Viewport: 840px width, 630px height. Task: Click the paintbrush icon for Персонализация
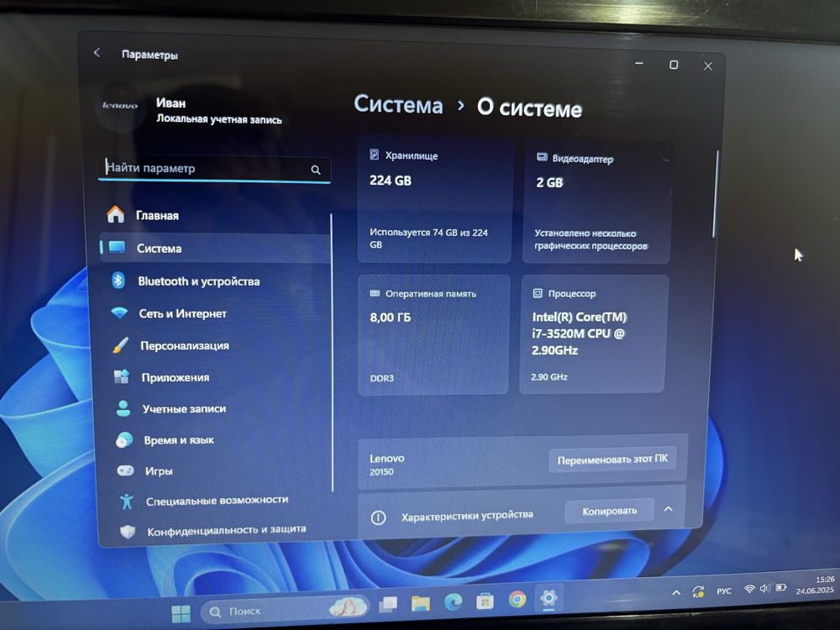(x=120, y=345)
